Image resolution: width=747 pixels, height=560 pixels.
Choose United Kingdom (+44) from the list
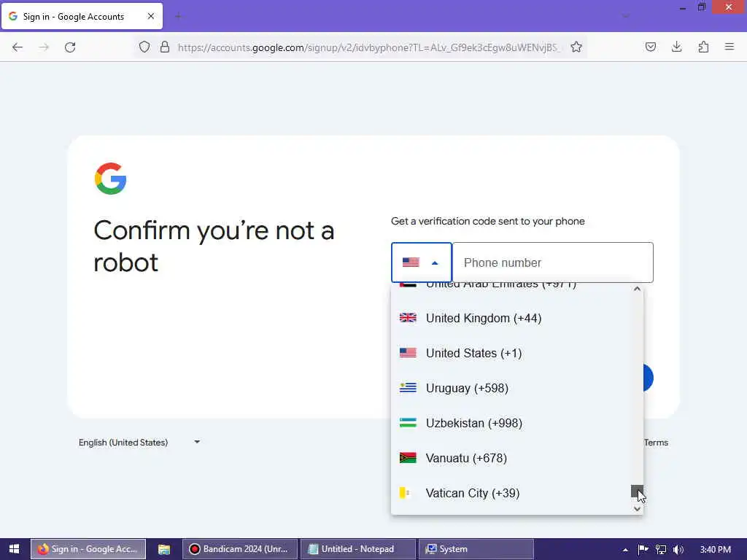(x=511, y=318)
